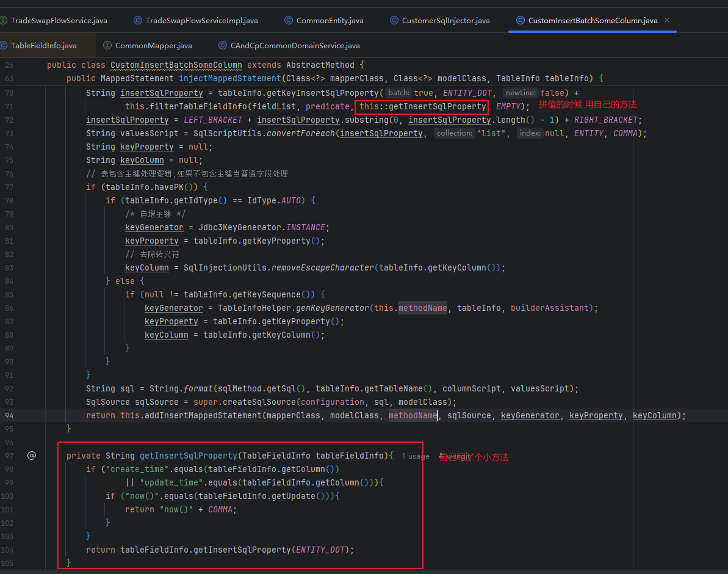Click the '1 usage' hint beside getInsertSqlProperty
728x574 pixels.
point(415,456)
